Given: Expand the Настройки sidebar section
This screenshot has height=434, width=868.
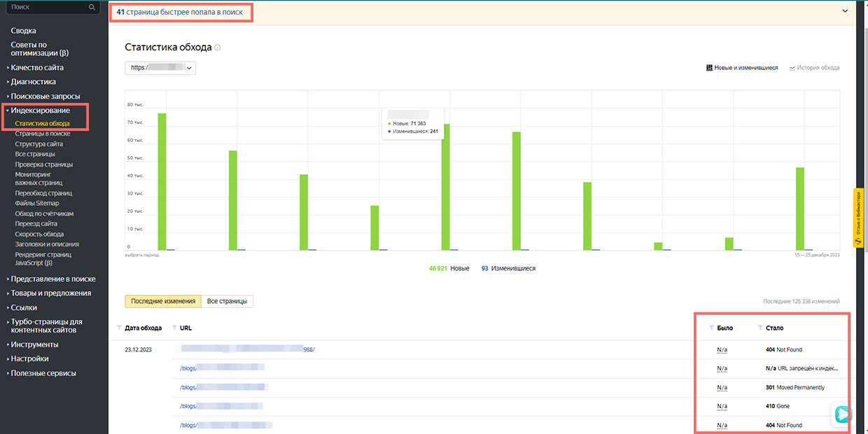Looking at the screenshot, I should 28,358.
